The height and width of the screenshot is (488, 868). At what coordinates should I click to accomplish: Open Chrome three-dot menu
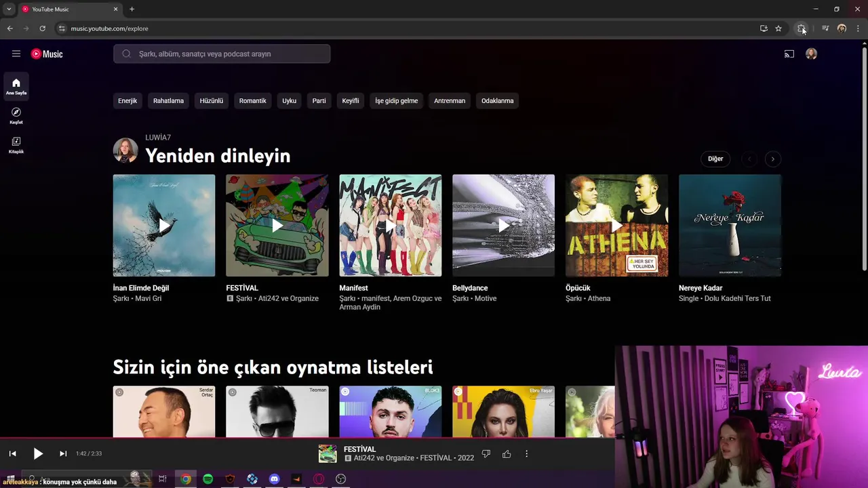click(858, 28)
